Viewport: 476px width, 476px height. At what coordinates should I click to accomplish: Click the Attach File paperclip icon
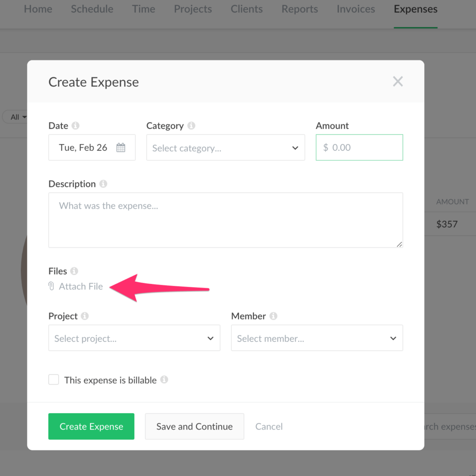tap(51, 286)
